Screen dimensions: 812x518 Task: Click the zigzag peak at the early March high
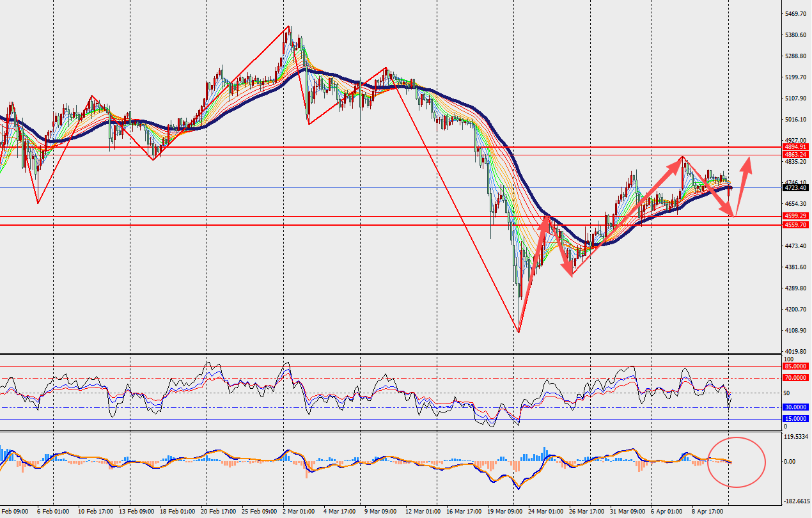tap(289, 27)
